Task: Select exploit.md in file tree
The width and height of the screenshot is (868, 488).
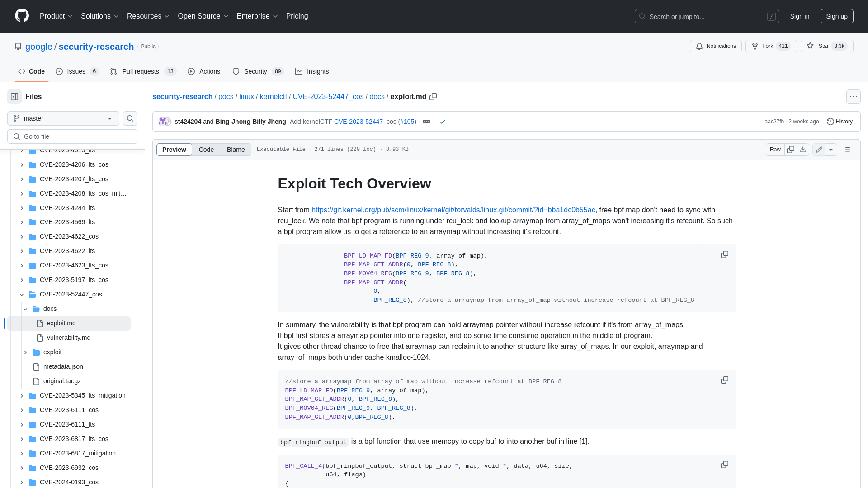Action: click(x=69, y=324)
